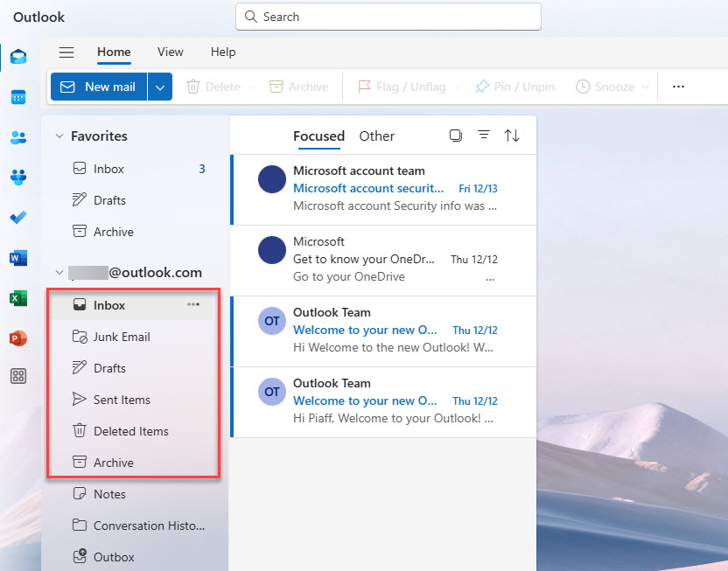Open the To Do checkmark icon
The width and height of the screenshot is (728, 571).
pyautogui.click(x=18, y=217)
